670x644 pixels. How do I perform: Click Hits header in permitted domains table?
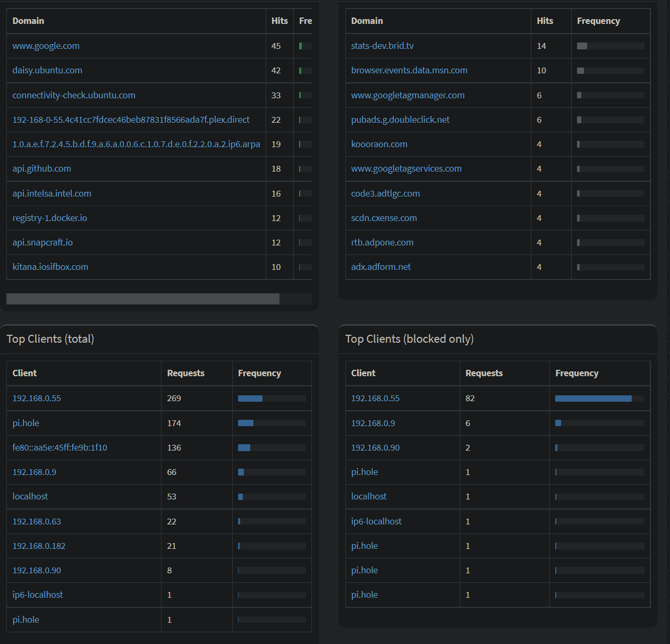(x=279, y=21)
